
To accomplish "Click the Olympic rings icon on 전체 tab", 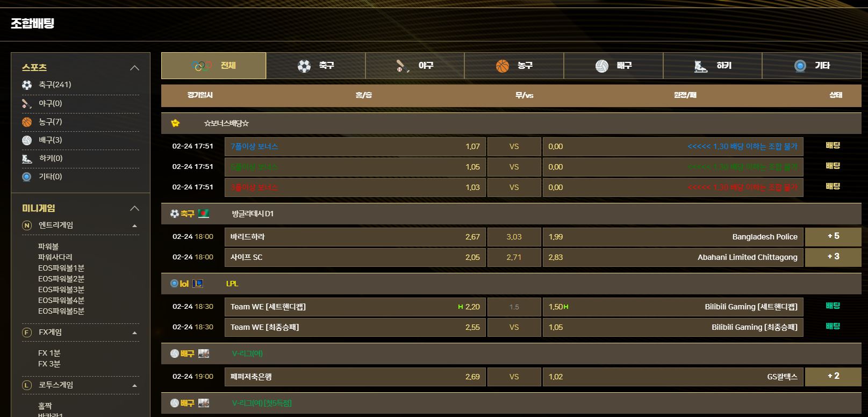I will click(202, 66).
